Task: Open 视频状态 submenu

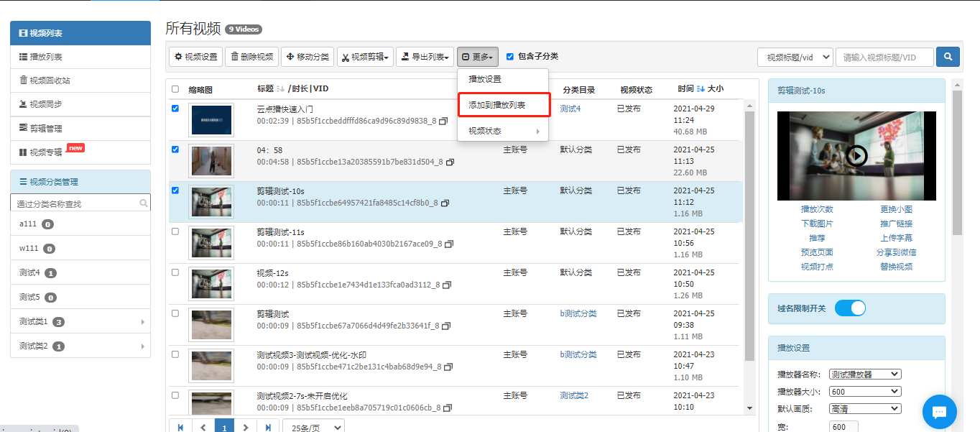Action: click(503, 131)
